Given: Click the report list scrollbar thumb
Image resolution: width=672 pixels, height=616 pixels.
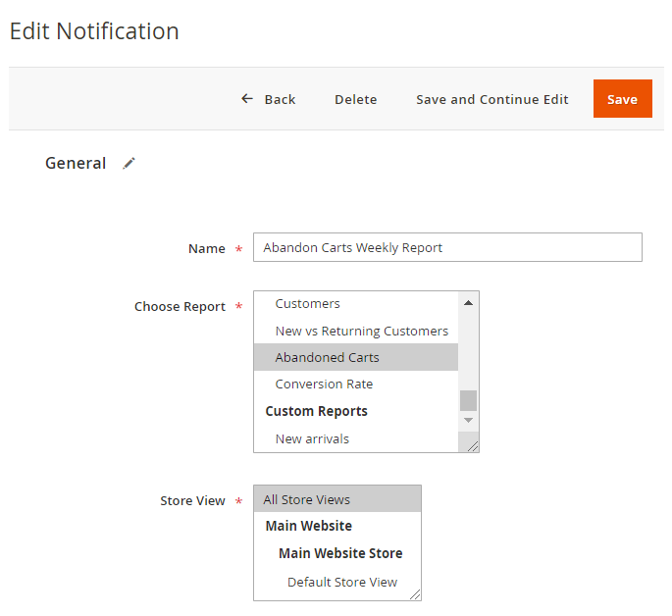Looking at the screenshot, I should click(468, 399).
